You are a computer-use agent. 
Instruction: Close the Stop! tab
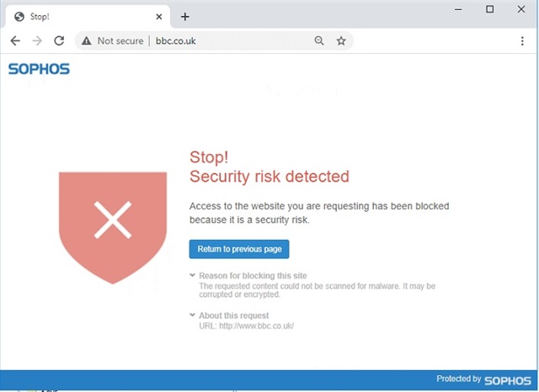(x=159, y=17)
